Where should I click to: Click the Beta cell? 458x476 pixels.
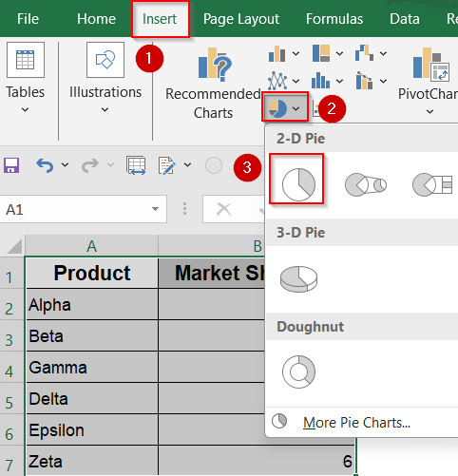(x=92, y=335)
